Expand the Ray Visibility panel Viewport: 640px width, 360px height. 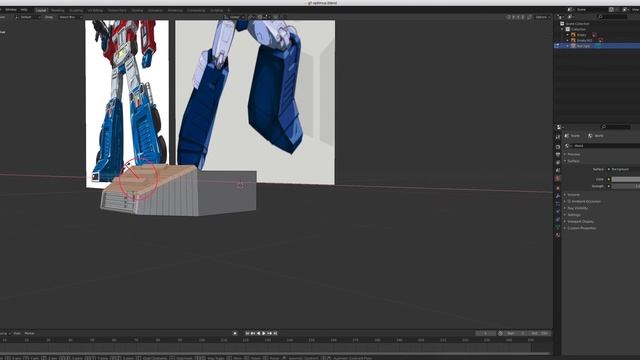(x=578, y=208)
